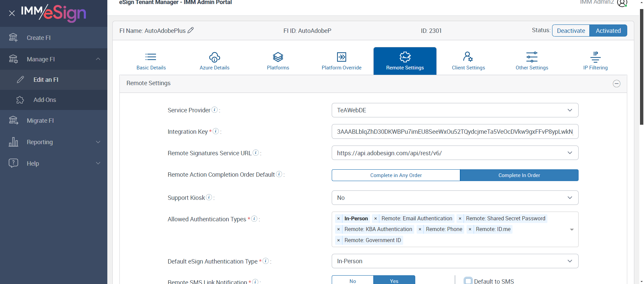The height and width of the screenshot is (284, 644).
Task: Show info for Support Kiosk
Action: pyautogui.click(x=209, y=197)
